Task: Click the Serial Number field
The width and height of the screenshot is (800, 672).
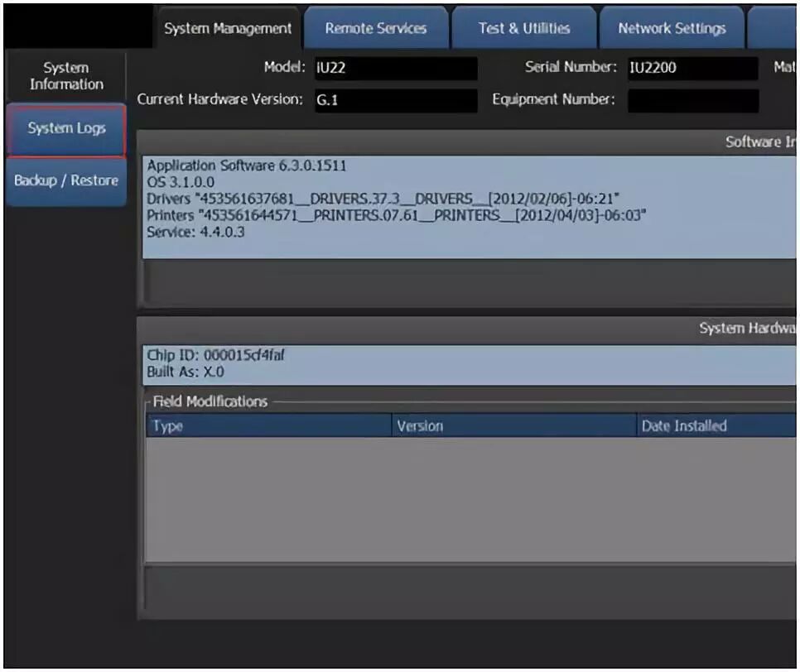Action: [x=693, y=68]
